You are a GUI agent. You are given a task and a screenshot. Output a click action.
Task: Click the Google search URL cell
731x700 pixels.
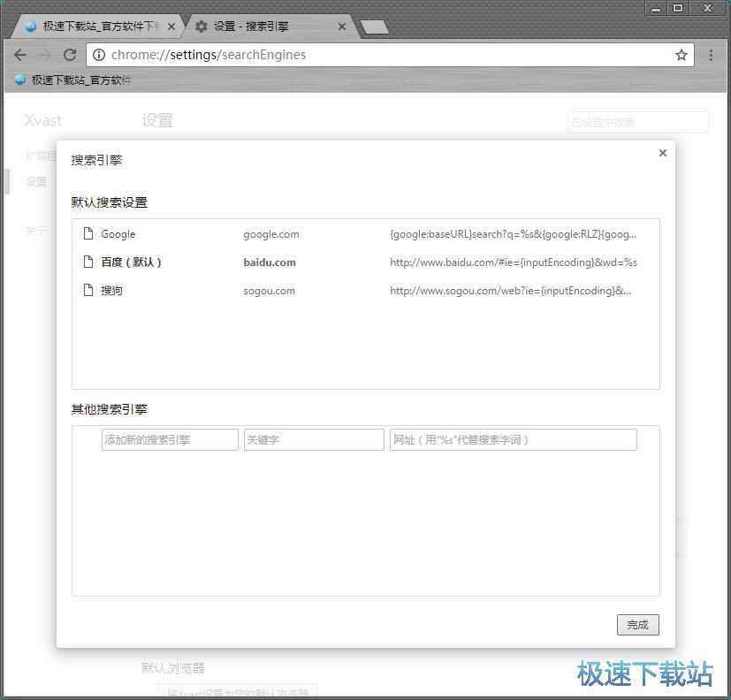513,234
